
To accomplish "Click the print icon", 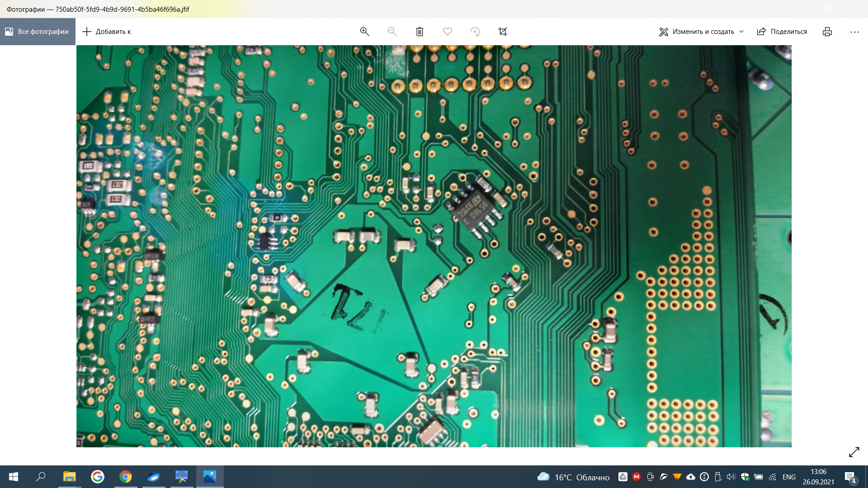I will click(x=827, y=32).
